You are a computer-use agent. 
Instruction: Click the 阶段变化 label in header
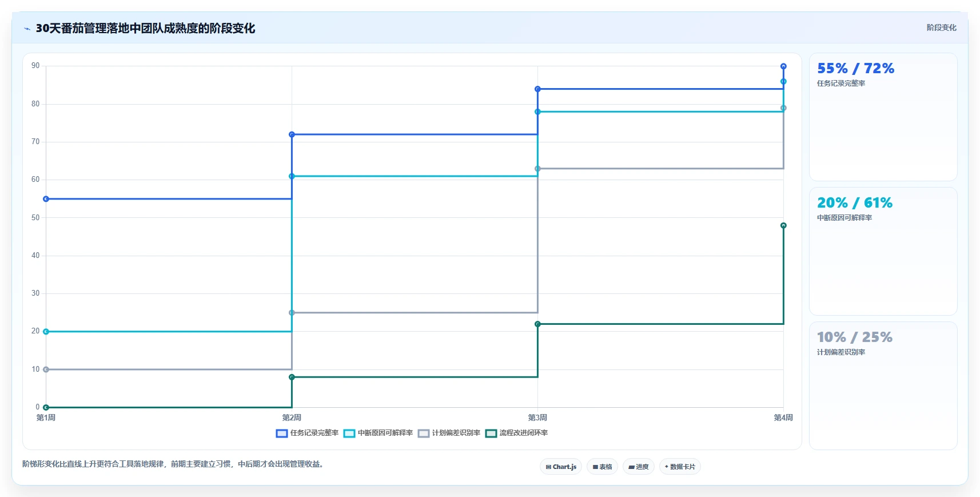tap(941, 27)
